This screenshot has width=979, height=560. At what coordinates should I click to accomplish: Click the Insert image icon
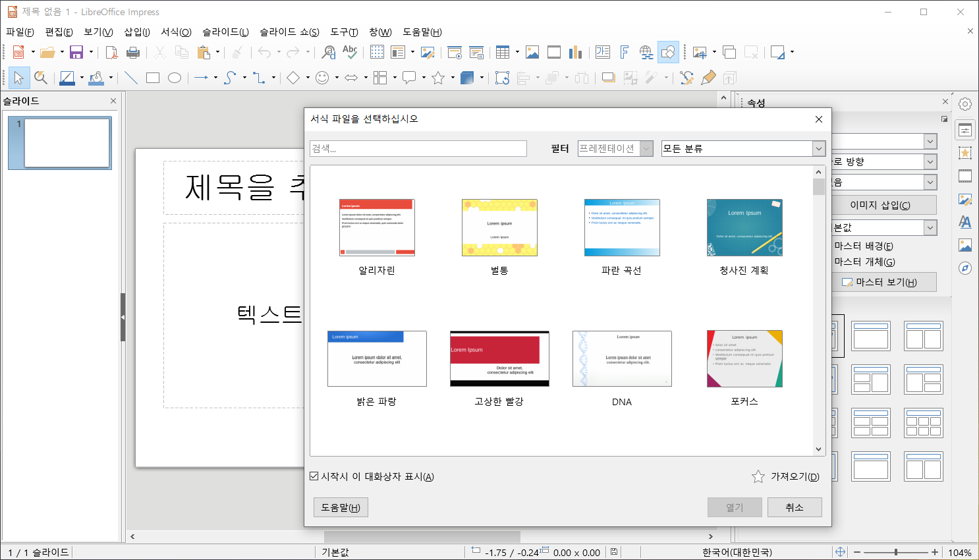point(532,52)
